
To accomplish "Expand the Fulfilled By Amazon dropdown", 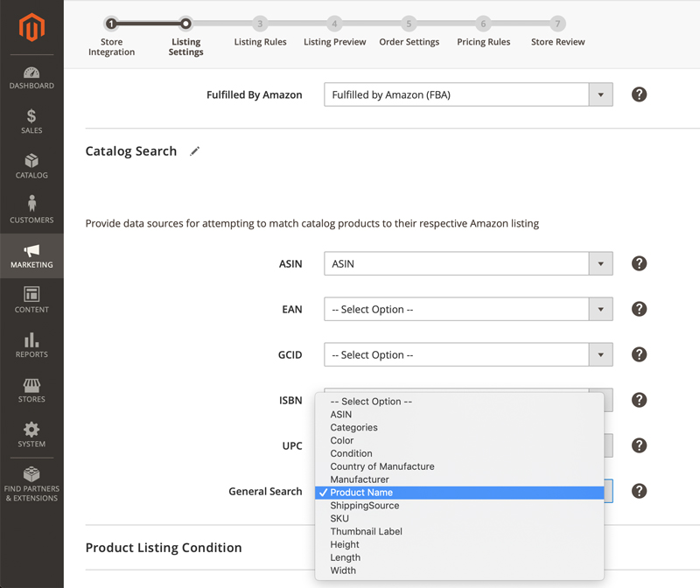I will point(599,94).
